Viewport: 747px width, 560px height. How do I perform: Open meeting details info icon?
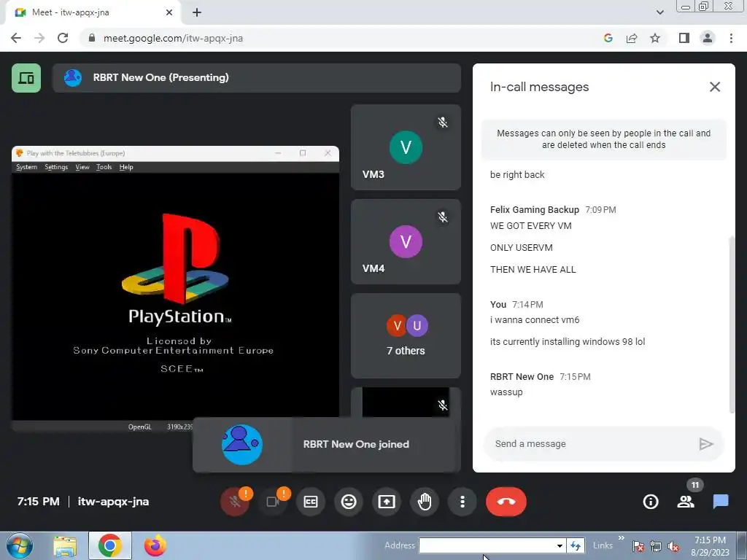click(x=650, y=502)
